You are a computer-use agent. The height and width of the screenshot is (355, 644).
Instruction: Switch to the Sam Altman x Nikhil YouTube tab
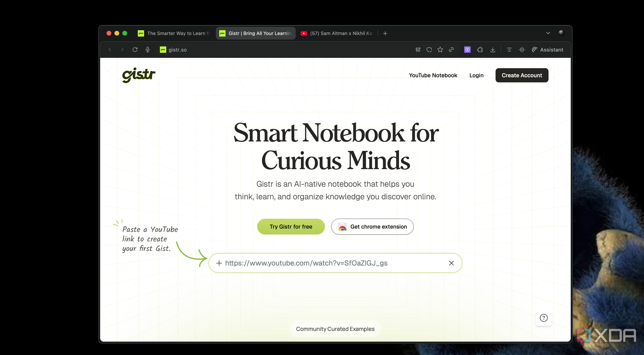337,33
